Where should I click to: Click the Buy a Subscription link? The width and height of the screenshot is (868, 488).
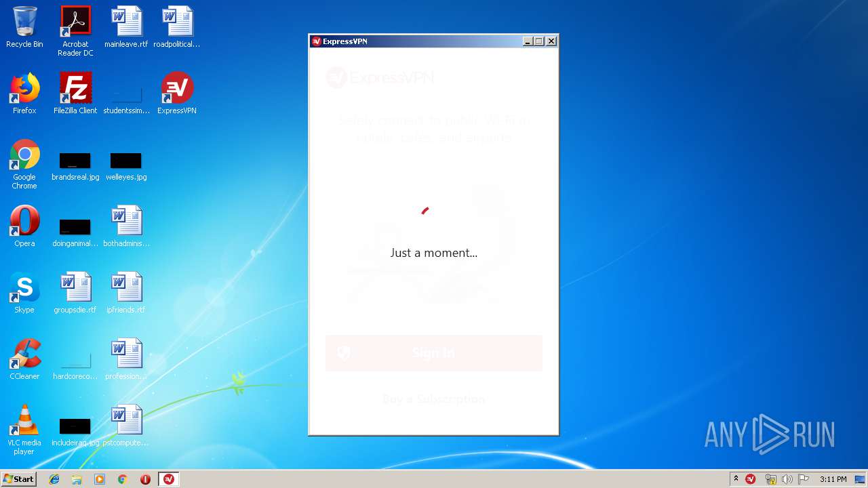(x=434, y=399)
